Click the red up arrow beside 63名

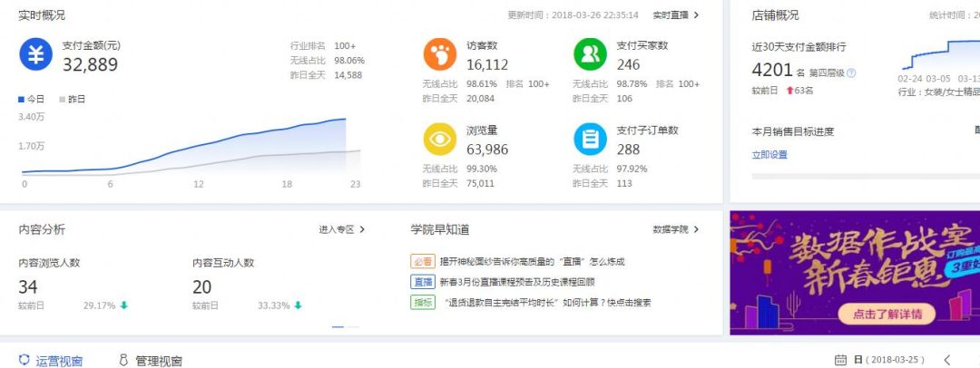[789, 91]
